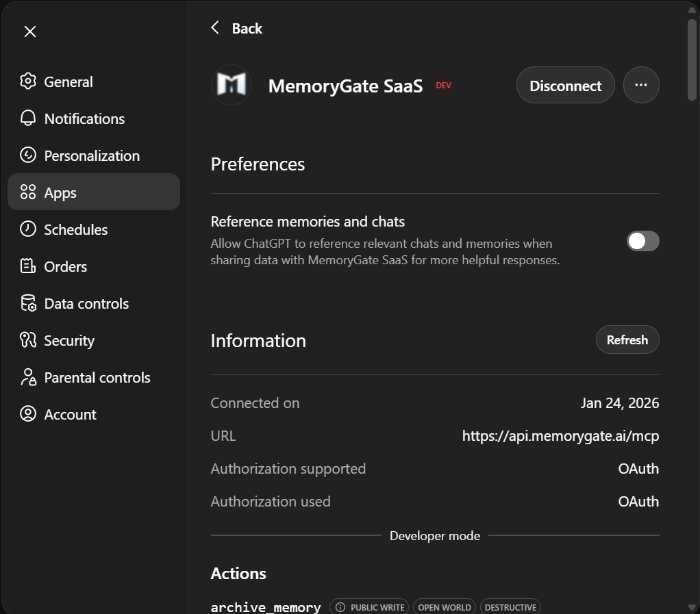Click the PUBLIC WRITE badge on archive_memory
This screenshot has width=700, height=614.
[x=369, y=606]
